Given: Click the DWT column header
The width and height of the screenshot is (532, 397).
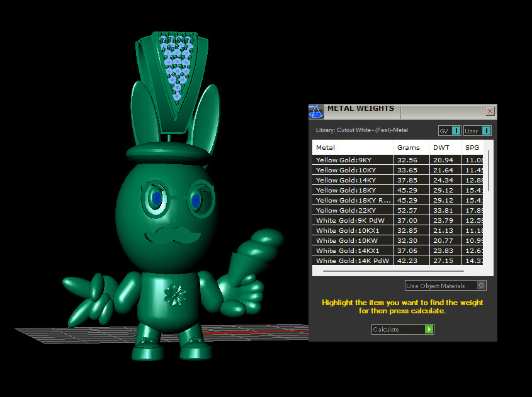Looking at the screenshot, I should (445, 147).
